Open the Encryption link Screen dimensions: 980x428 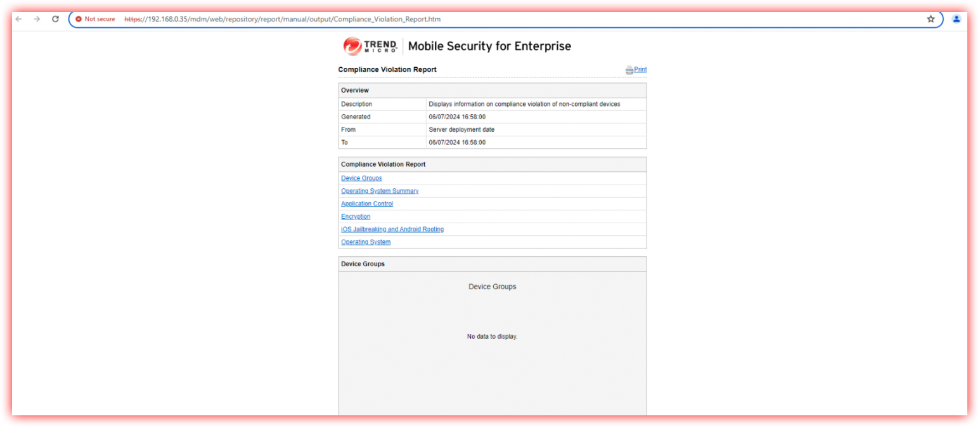click(x=356, y=217)
